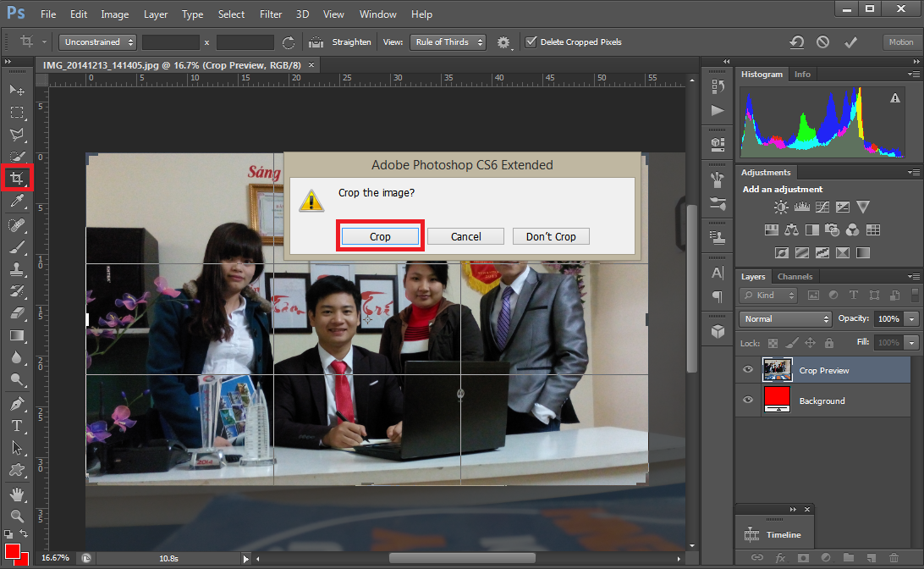This screenshot has width=924, height=569.
Task: Open crop settings gear icon
Action: click(x=503, y=41)
